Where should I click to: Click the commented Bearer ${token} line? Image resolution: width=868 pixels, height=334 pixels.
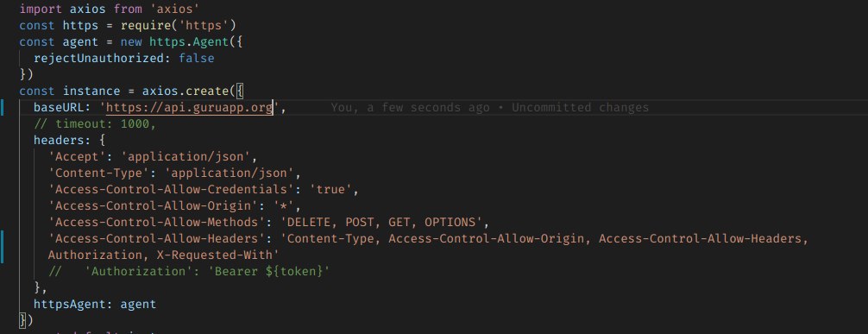pos(189,271)
